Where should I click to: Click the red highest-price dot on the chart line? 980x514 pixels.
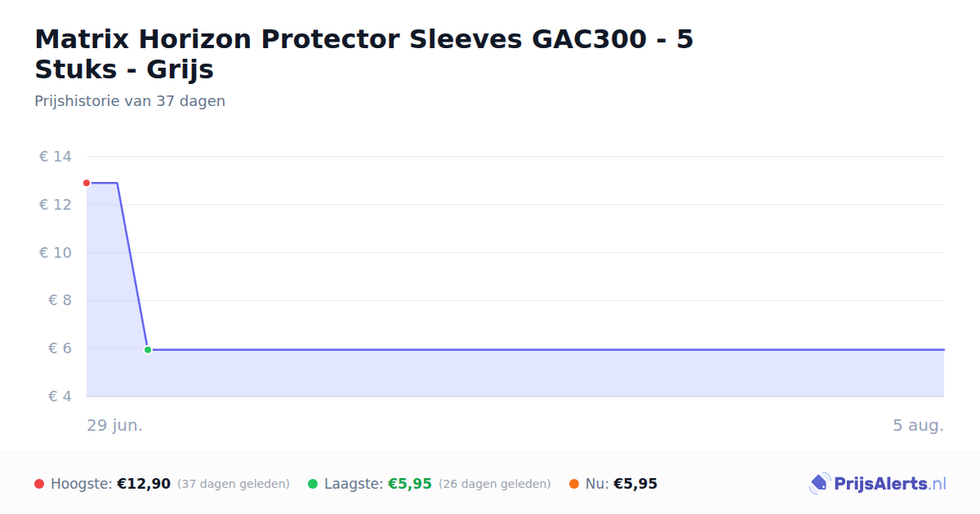[x=87, y=183]
